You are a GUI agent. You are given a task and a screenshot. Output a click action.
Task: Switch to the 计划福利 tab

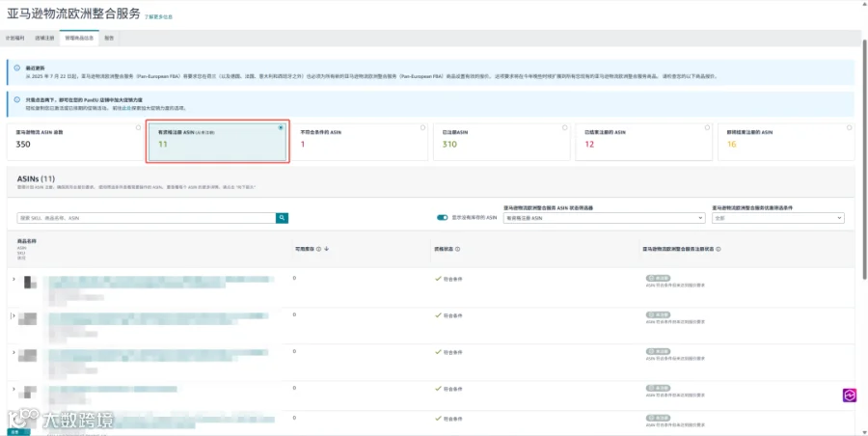tap(14, 39)
